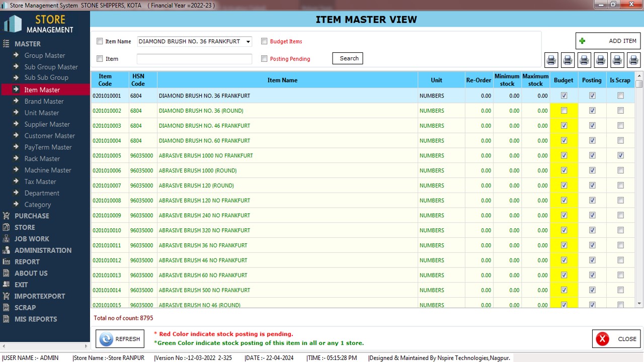Click the last printer icon in the row
Viewport: 644px width, 362px height.
click(x=633, y=60)
